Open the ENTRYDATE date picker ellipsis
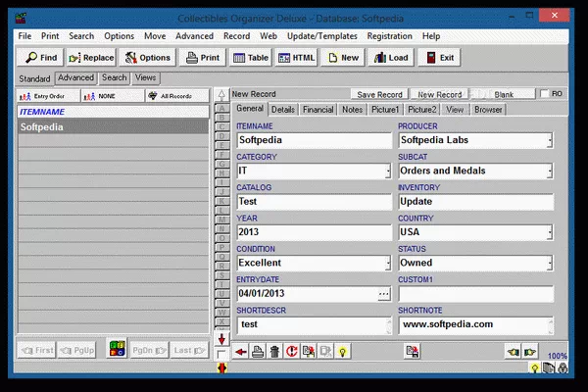 pyautogui.click(x=383, y=294)
